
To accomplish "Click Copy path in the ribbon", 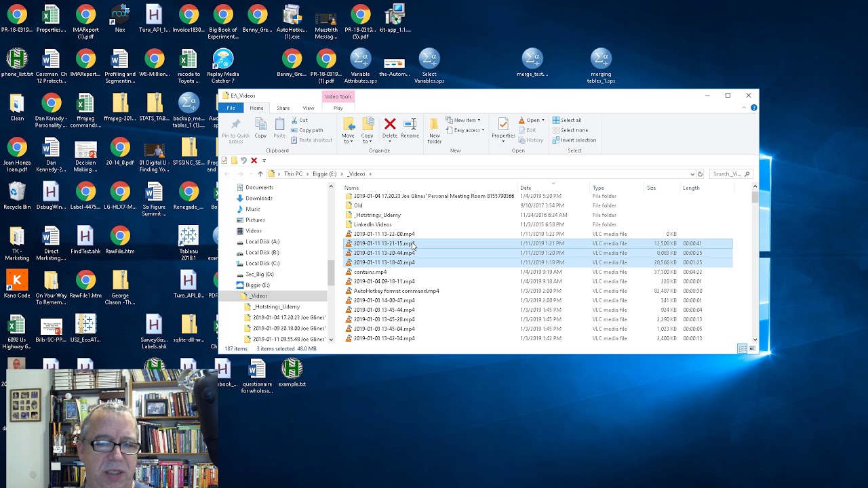I will 307,130.
